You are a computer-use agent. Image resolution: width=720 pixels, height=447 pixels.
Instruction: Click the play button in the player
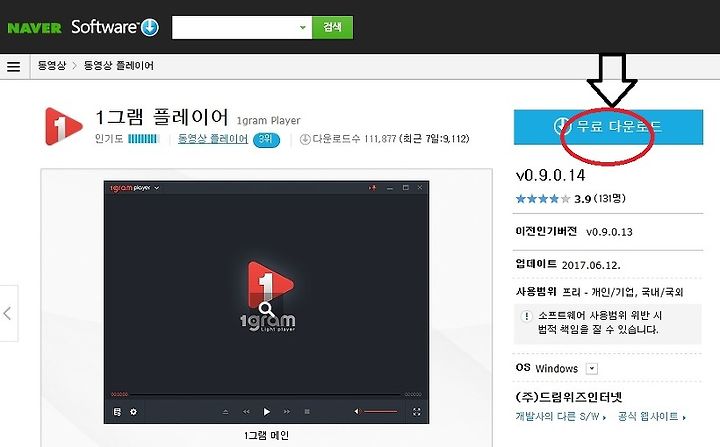click(266, 412)
